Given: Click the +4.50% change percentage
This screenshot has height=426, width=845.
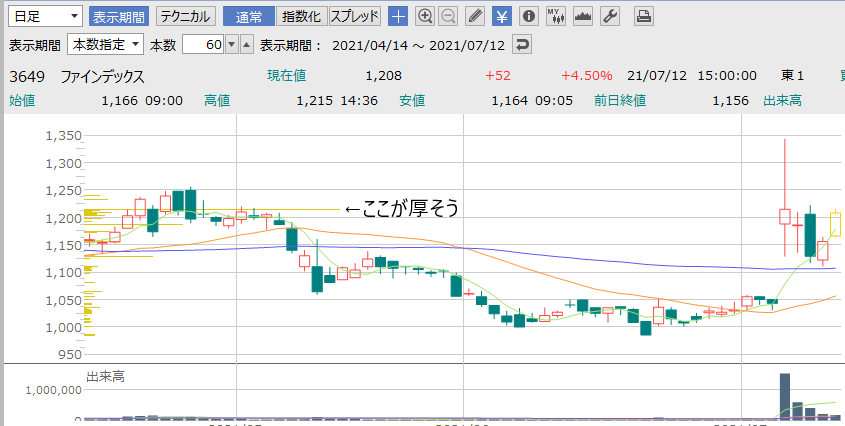Looking at the screenshot, I should [587, 76].
